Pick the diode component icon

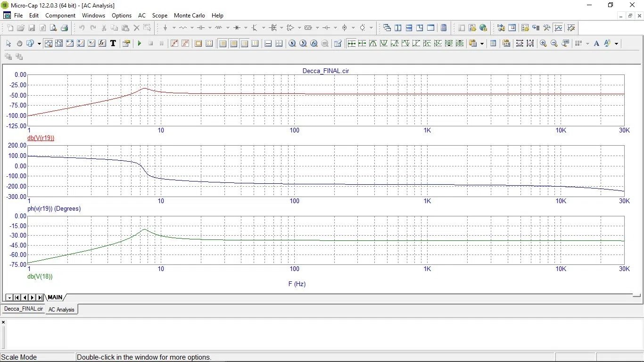pyautogui.click(x=237, y=28)
